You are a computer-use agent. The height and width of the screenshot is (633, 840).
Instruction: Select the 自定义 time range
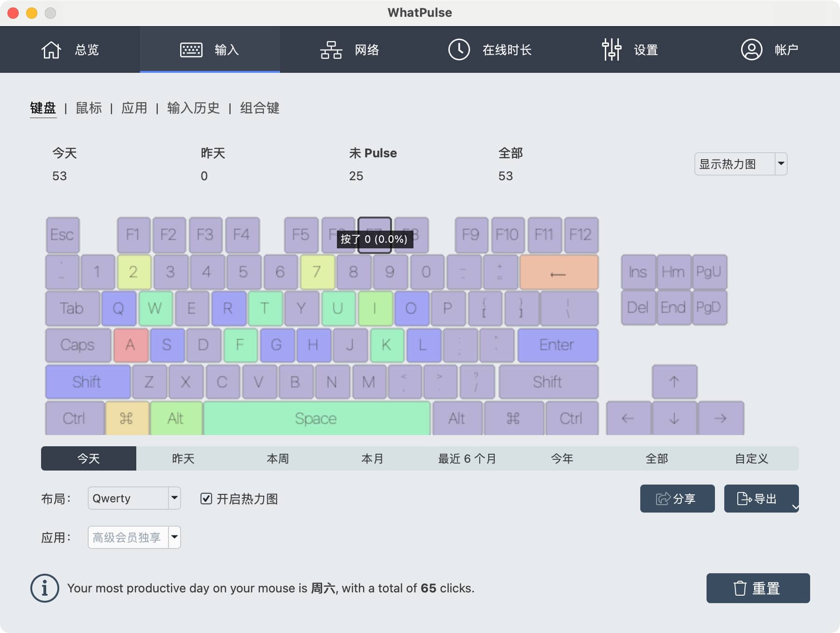point(751,458)
